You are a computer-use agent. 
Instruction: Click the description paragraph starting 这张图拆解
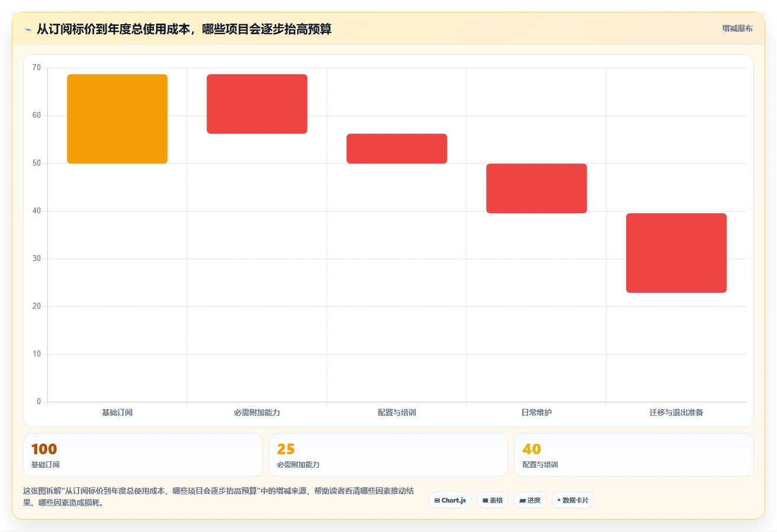pyautogui.click(x=218, y=497)
